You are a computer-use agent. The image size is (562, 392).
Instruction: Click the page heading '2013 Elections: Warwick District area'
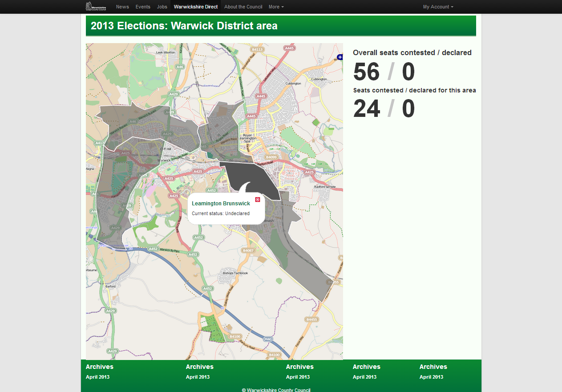[x=184, y=26]
